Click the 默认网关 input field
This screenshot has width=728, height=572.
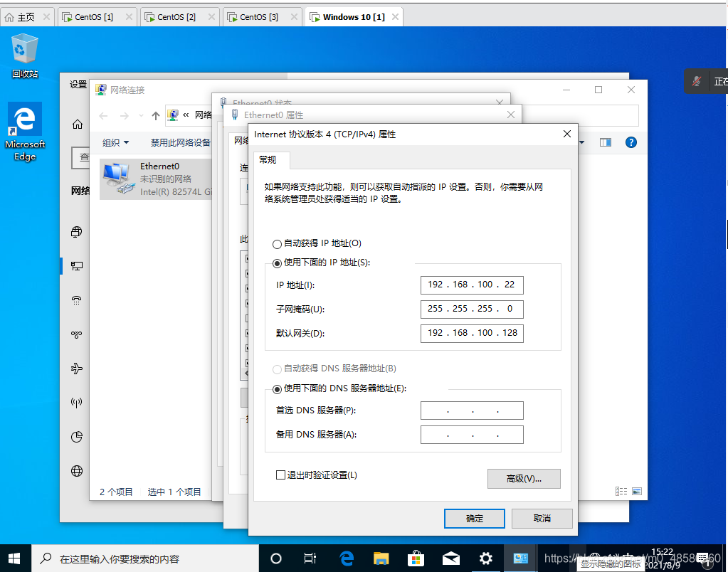(x=472, y=333)
